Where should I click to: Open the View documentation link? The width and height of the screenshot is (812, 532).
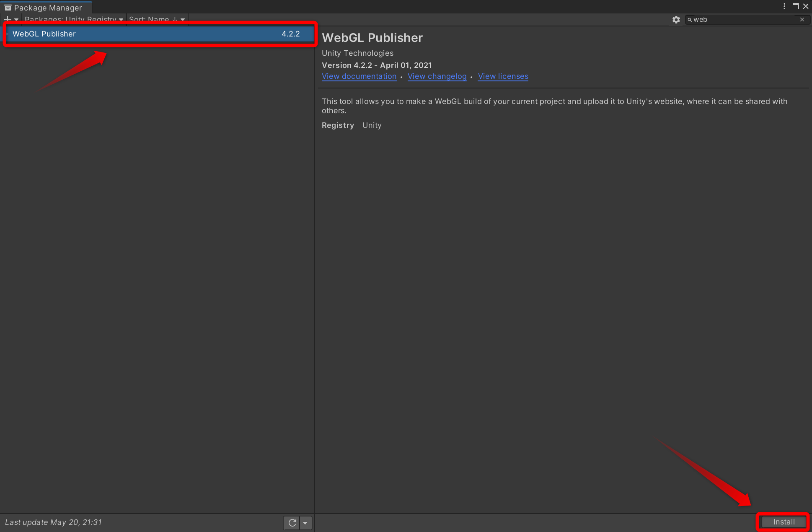359,76
